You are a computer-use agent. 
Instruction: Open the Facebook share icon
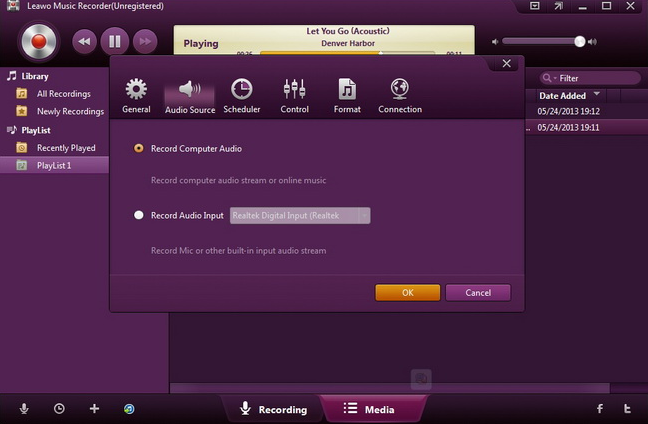pos(600,409)
